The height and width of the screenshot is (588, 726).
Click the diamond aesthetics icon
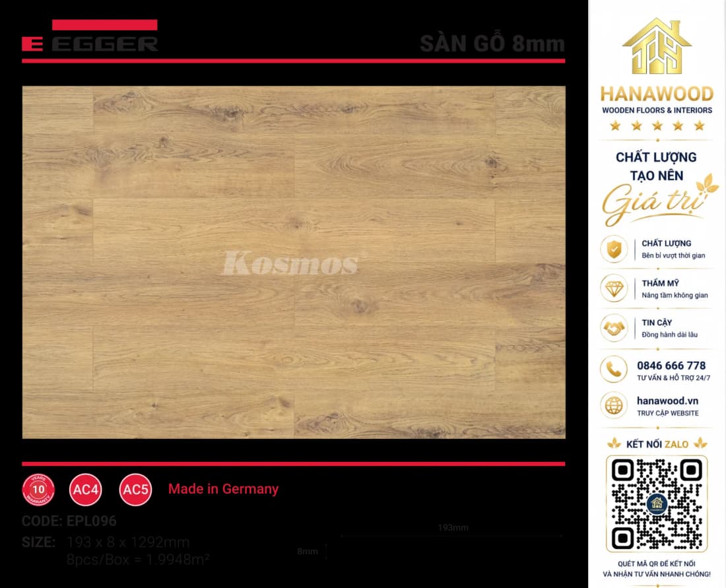coord(614,288)
